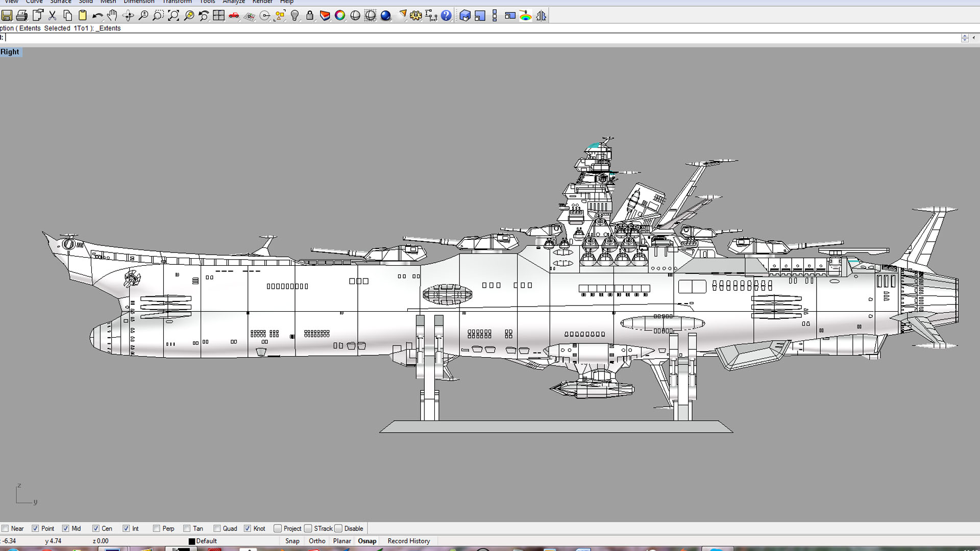
Task: Click the Save floppy disk icon
Action: [x=7, y=16]
